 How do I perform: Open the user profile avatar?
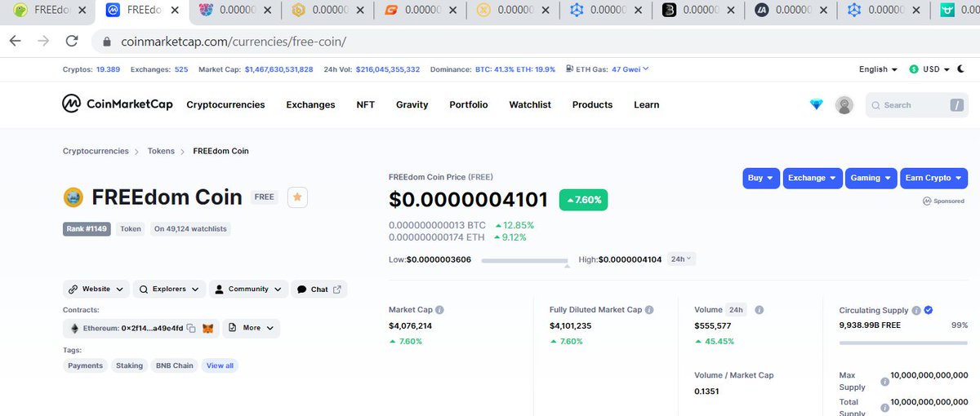(x=844, y=105)
